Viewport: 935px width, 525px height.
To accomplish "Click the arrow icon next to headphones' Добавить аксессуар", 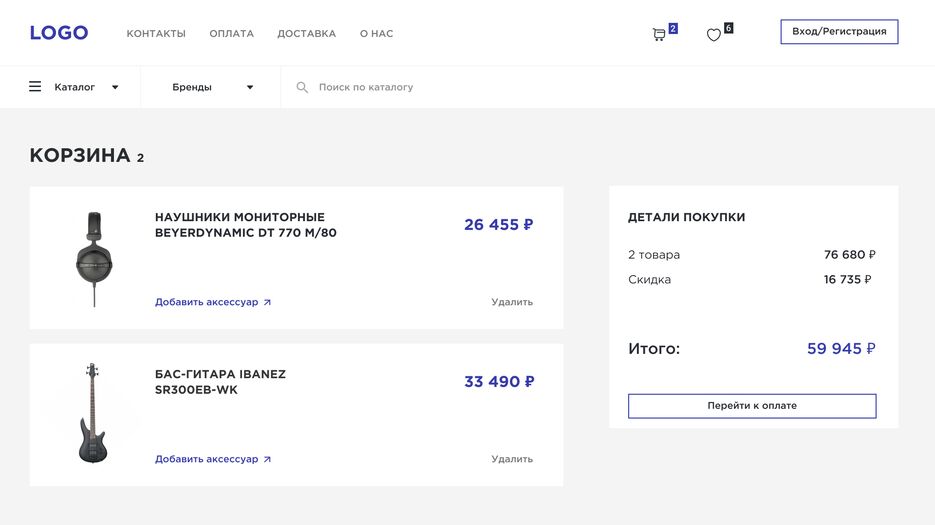I will (267, 302).
